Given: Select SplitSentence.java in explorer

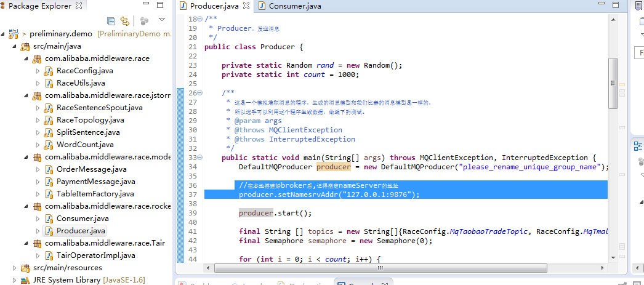Looking at the screenshot, I should [x=88, y=132].
